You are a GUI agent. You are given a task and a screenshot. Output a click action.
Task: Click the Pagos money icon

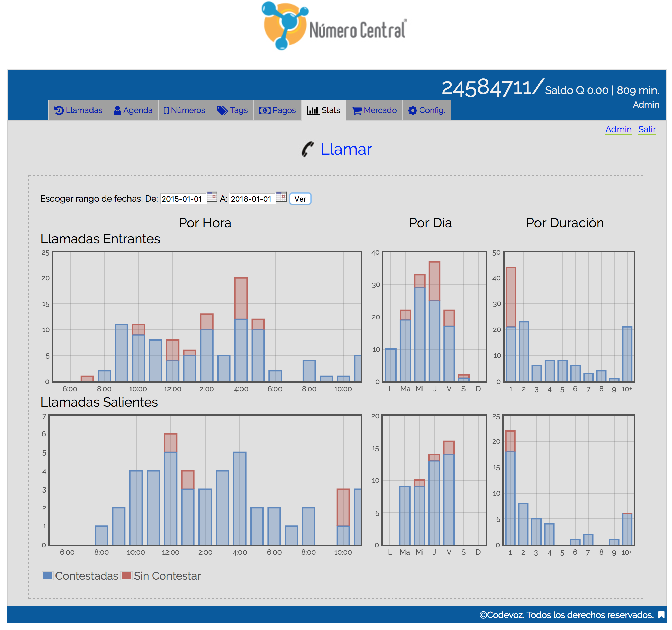click(x=265, y=111)
